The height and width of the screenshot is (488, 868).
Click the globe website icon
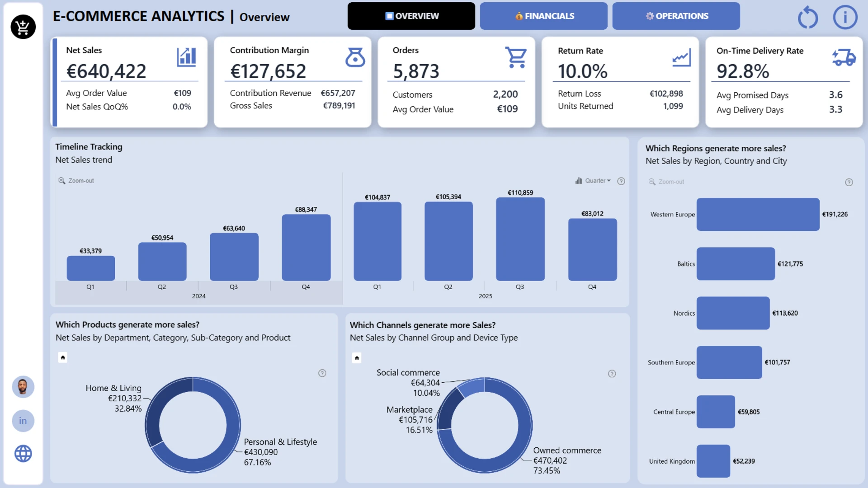(23, 453)
